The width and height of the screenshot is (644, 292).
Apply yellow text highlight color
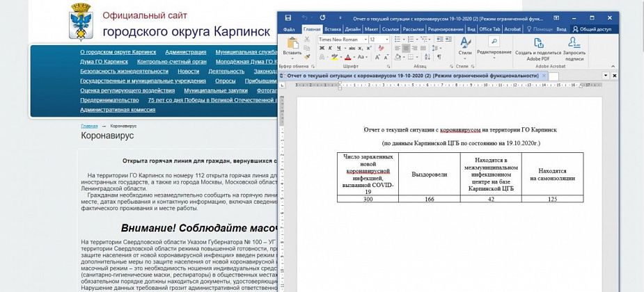pyautogui.click(x=336, y=56)
